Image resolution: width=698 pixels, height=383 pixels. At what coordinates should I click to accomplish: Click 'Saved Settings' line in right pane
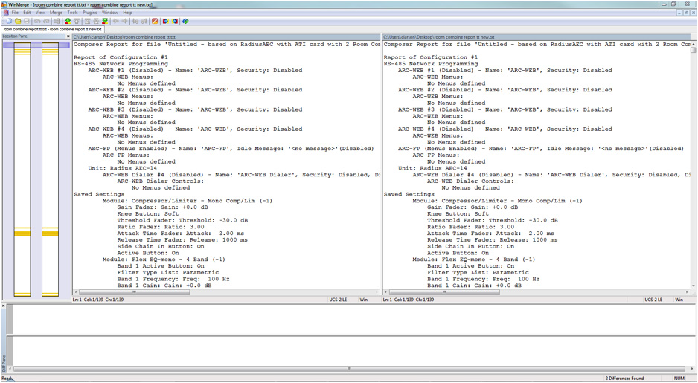[x=409, y=194]
